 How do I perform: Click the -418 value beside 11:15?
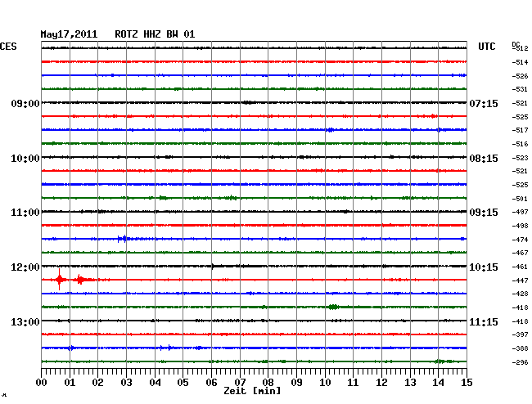520,321
